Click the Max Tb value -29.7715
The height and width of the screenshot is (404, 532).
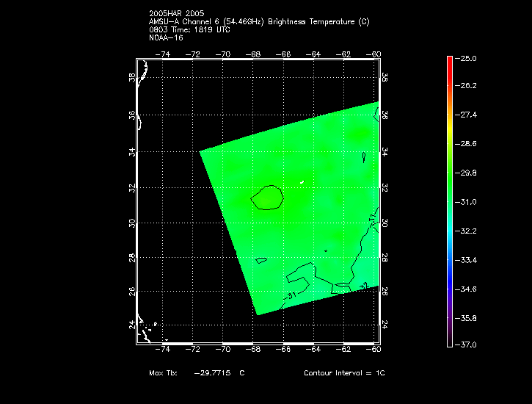pyautogui.click(x=213, y=373)
